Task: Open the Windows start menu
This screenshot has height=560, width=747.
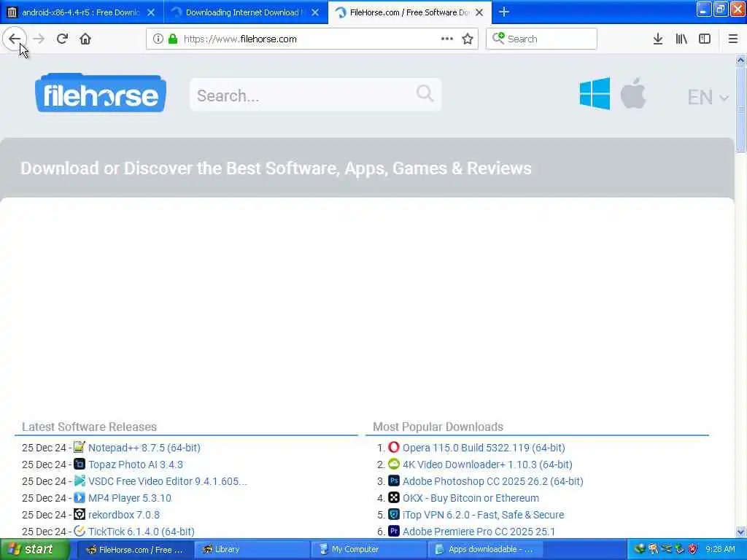Action: [x=34, y=550]
